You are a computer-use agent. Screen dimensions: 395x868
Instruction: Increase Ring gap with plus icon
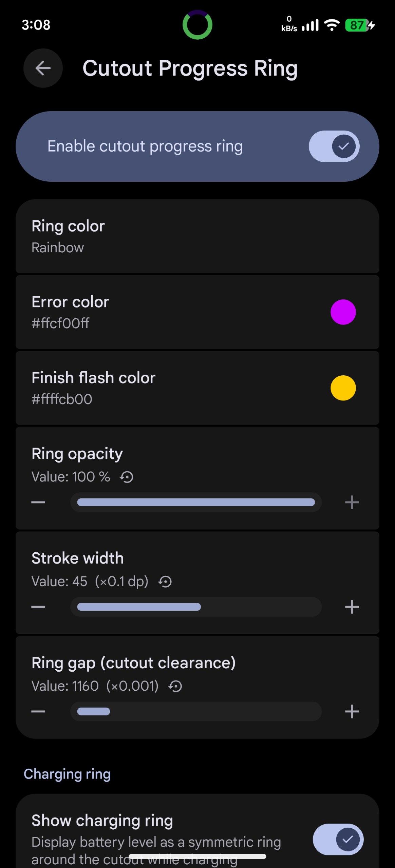point(352,711)
